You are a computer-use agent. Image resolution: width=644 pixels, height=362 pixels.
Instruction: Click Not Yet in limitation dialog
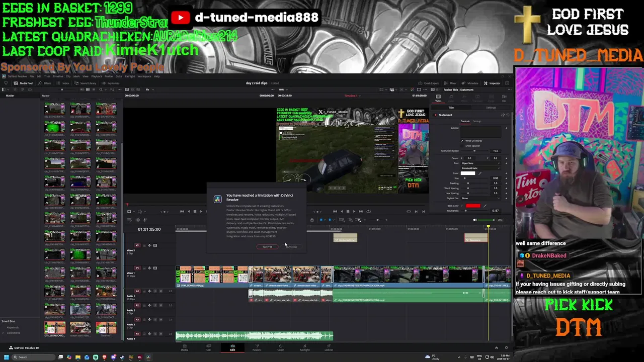267,247
